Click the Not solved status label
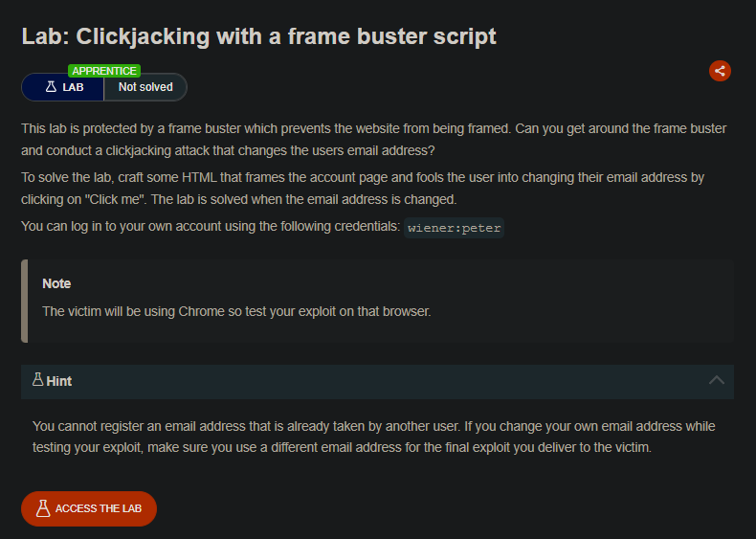The width and height of the screenshot is (756, 539). click(x=145, y=87)
